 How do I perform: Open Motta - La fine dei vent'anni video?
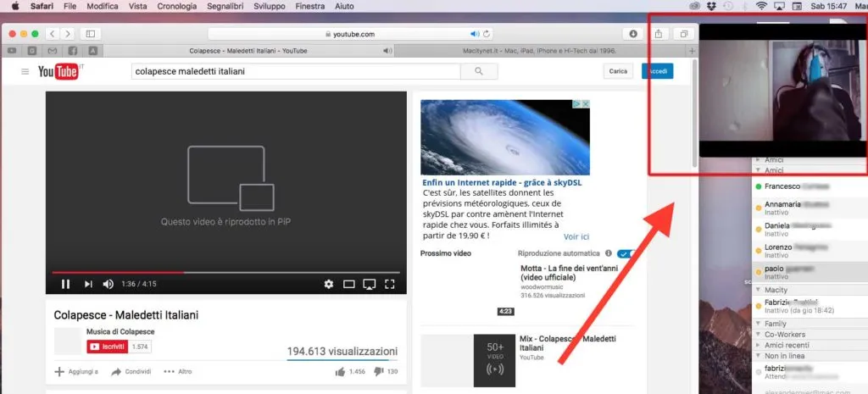(569, 272)
